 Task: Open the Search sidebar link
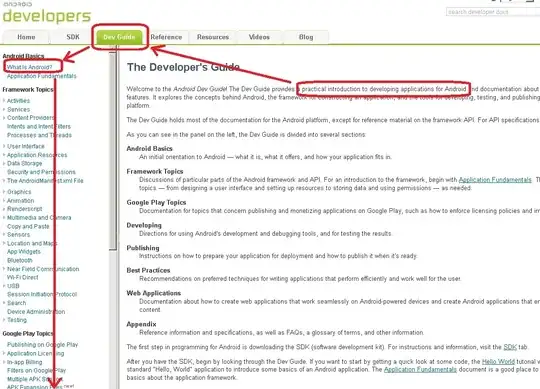click(17, 303)
